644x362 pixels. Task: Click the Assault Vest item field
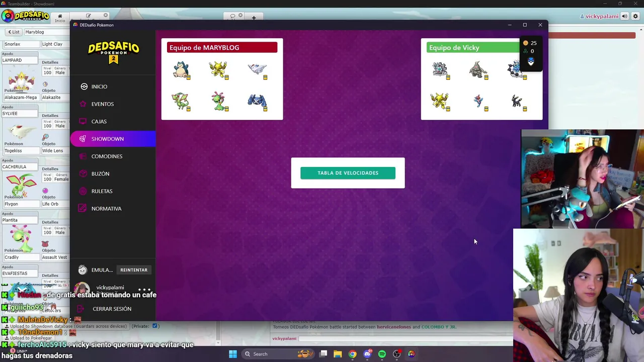[x=55, y=257]
